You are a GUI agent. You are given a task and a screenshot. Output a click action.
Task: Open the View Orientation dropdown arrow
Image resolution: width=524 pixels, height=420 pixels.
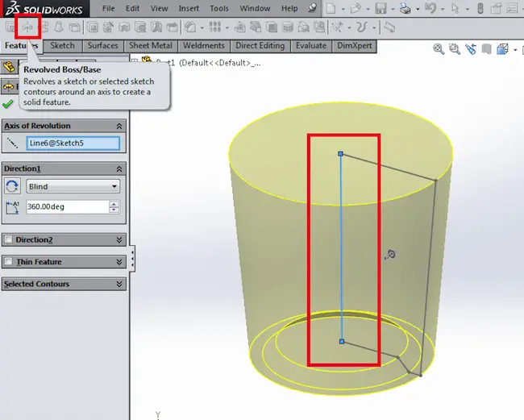515,50
